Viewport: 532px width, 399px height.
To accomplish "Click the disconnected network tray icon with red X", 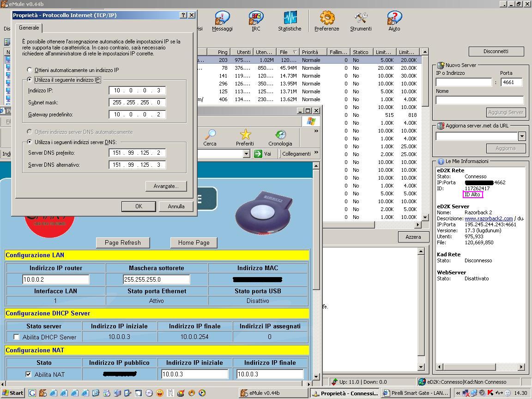I will 466,393.
